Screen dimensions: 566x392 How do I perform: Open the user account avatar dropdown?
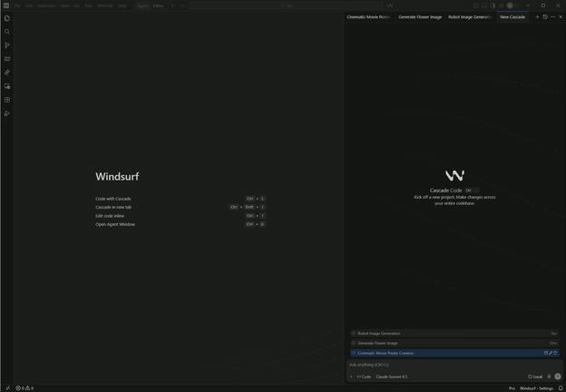(x=512, y=5)
